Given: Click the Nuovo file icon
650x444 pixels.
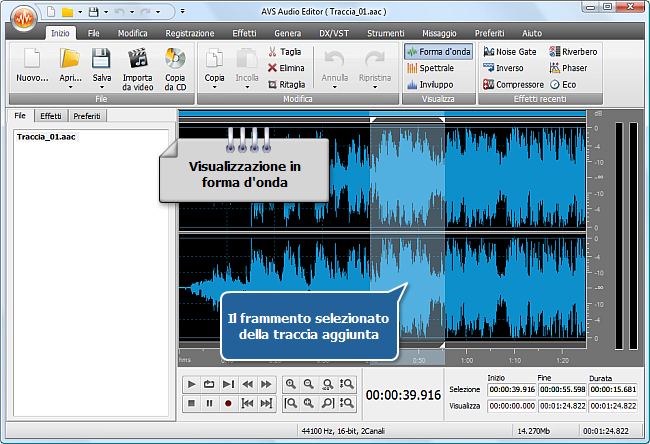Looking at the screenshot, I should 32,59.
